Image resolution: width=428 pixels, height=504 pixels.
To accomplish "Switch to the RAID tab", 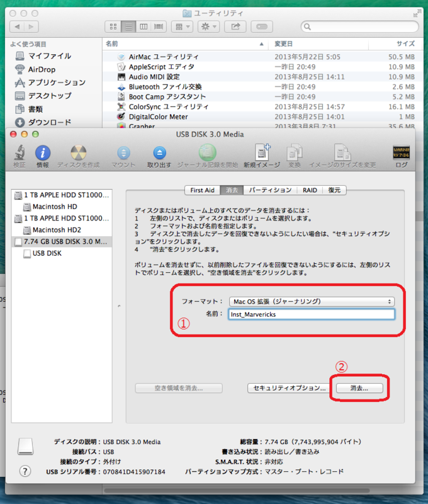I will [310, 190].
